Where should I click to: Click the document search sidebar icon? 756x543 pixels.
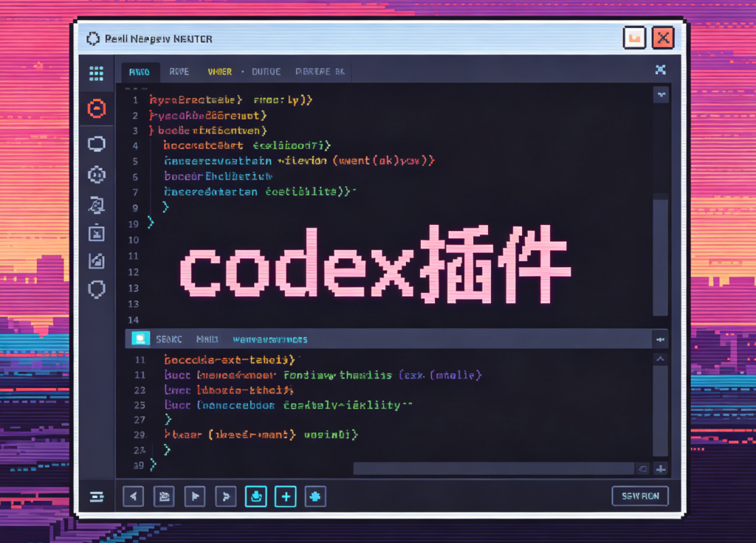[x=97, y=205]
